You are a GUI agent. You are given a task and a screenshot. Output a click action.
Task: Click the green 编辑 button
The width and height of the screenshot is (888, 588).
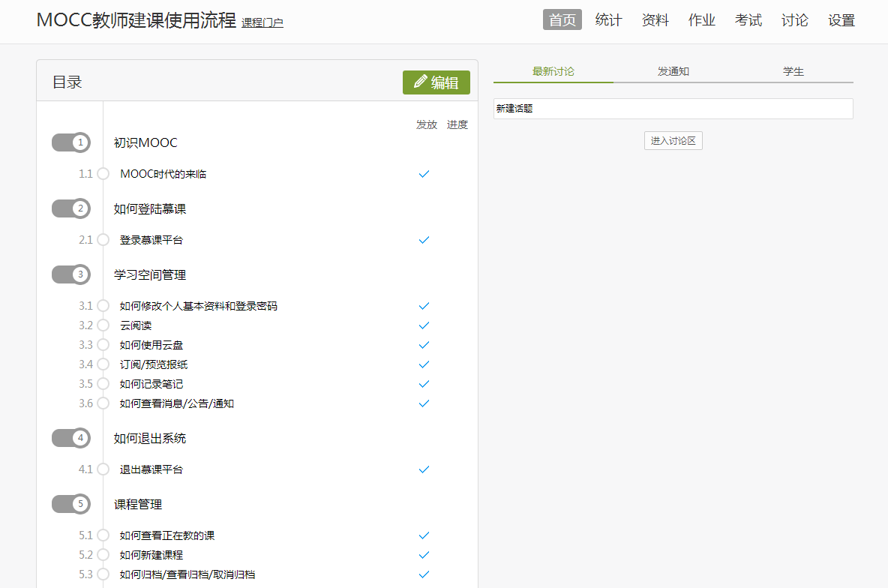tap(436, 82)
